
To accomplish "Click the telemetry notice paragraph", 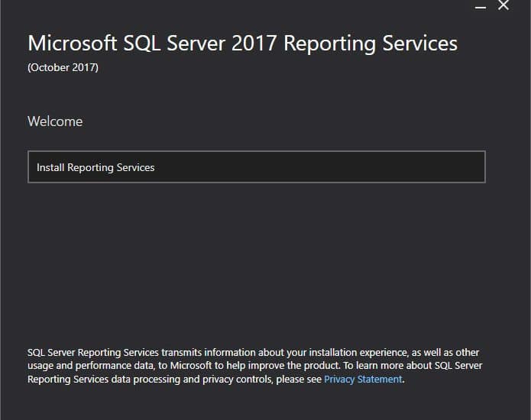I will point(254,366).
